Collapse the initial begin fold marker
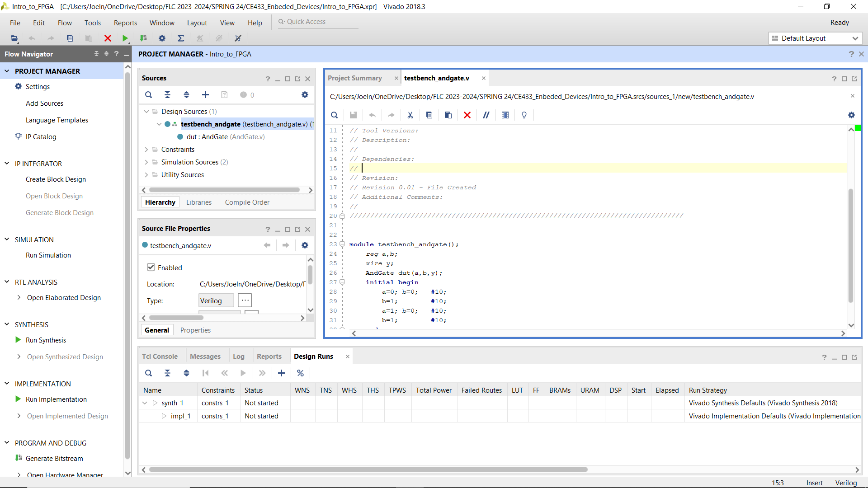Viewport: 868px width, 488px height. [342, 282]
